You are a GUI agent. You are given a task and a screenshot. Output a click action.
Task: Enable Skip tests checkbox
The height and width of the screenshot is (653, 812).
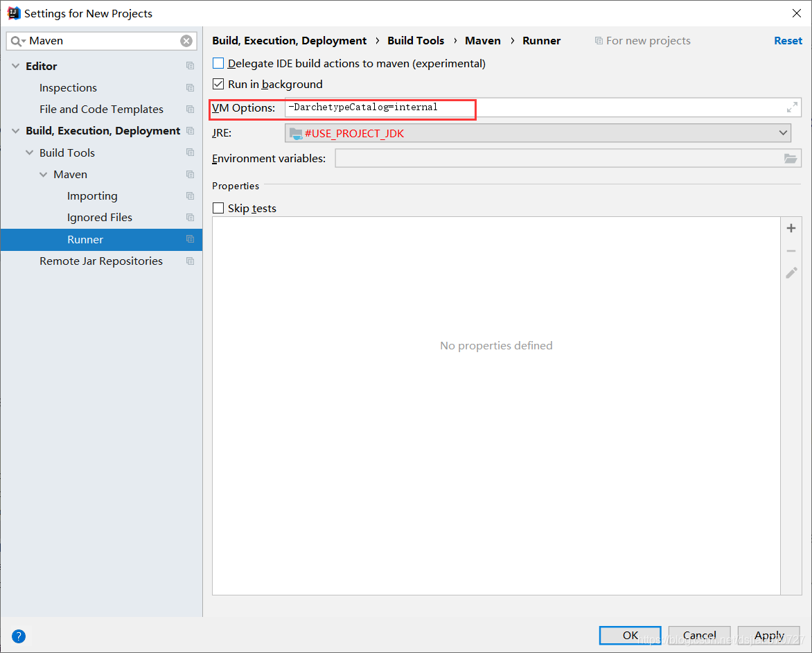[x=218, y=208]
